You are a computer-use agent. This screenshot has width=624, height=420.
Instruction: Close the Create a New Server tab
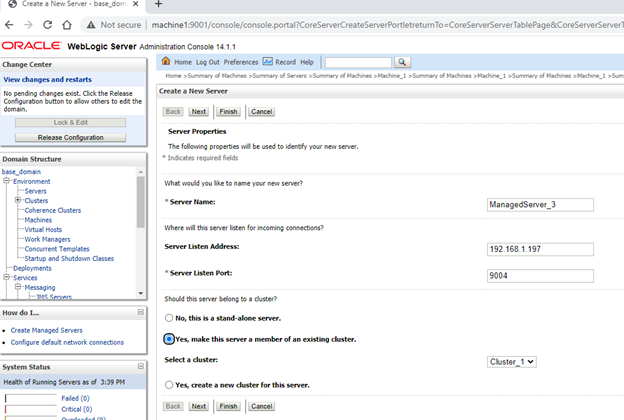tap(136, 4)
